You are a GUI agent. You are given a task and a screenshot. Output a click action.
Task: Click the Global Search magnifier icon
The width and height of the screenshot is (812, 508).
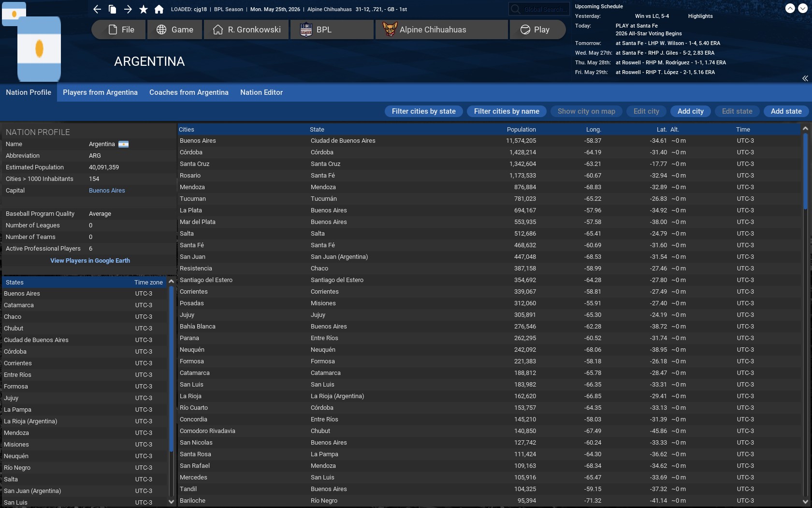coord(516,9)
